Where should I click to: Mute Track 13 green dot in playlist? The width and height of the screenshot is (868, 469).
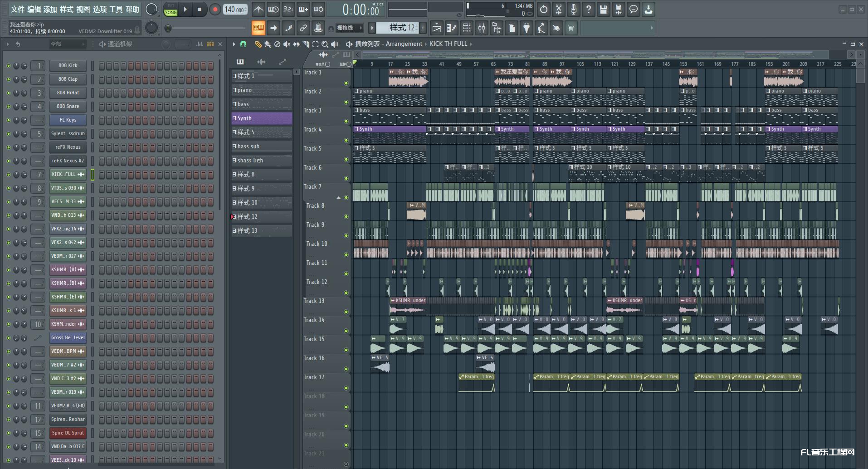(x=346, y=312)
